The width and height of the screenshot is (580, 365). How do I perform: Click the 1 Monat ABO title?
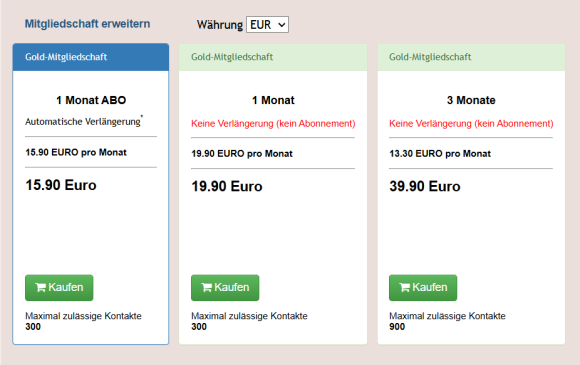[91, 100]
